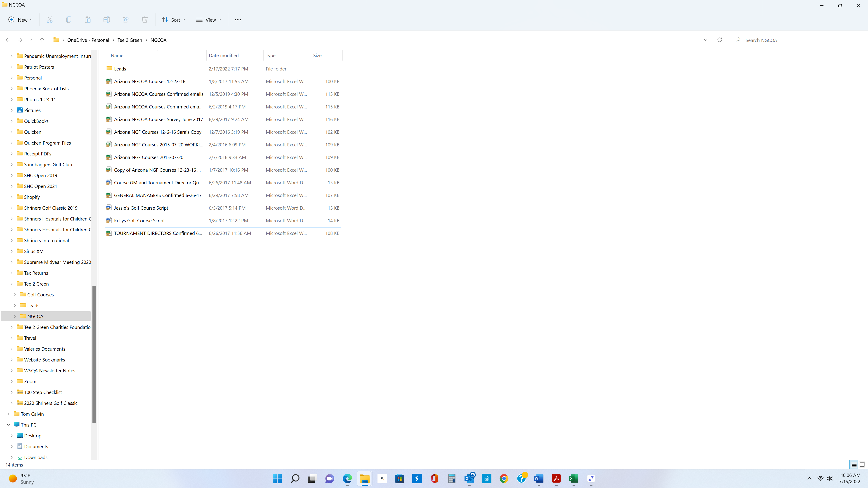This screenshot has width=868, height=488.
Task: Open the Share toolbar icon
Action: click(125, 19)
